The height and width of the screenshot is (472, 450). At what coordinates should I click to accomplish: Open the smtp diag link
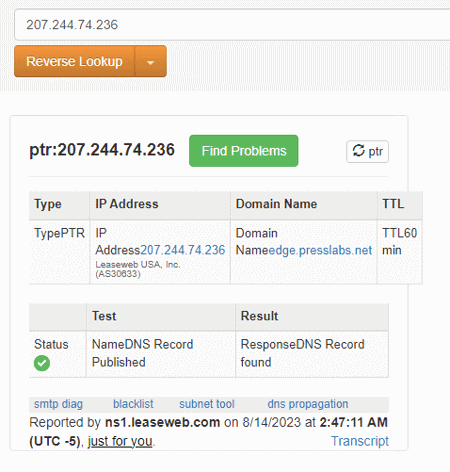point(58,404)
